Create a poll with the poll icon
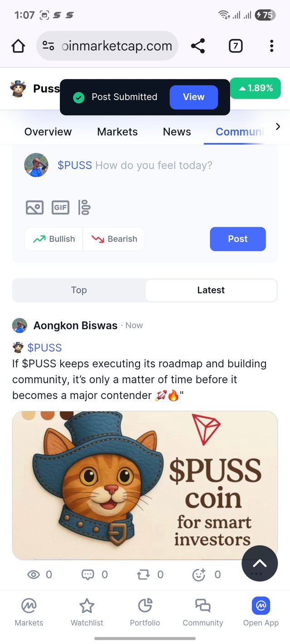This screenshot has width=290, height=644. click(84, 207)
